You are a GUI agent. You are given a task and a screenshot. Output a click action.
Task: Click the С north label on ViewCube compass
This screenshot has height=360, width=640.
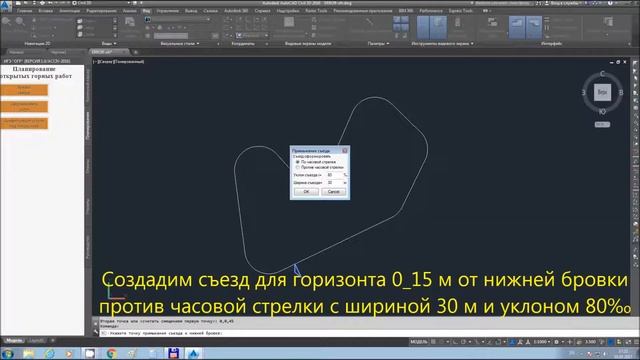602,73
